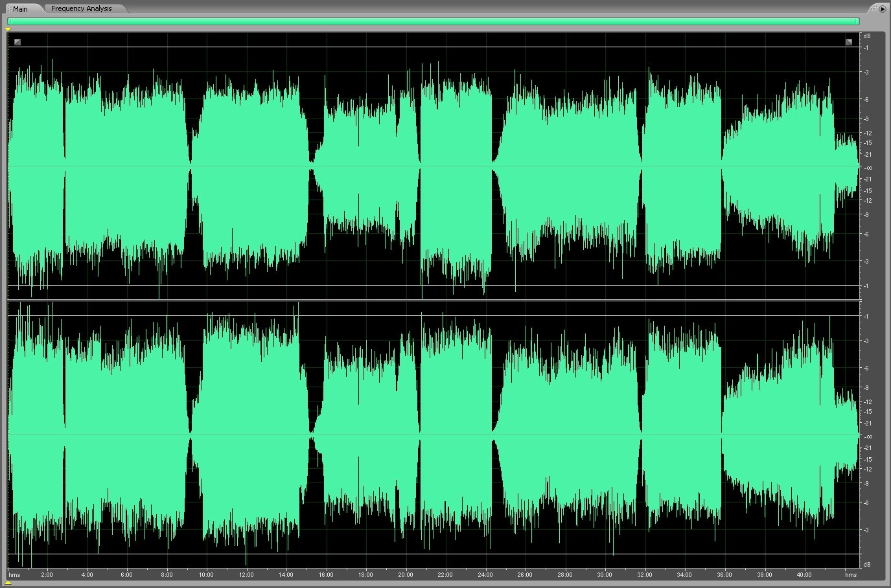This screenshot has height=588, width=891.
Task: Click the right edge of green zoom bar
Action: point(858,21)
